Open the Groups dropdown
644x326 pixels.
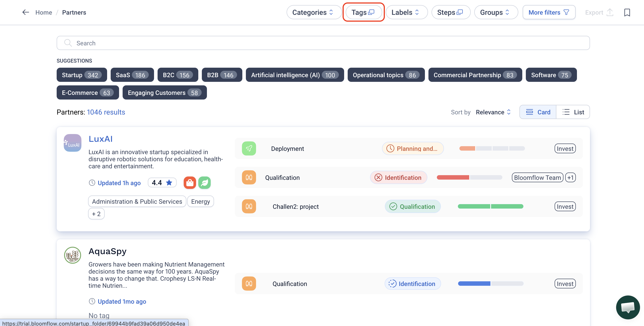[496, 12]
